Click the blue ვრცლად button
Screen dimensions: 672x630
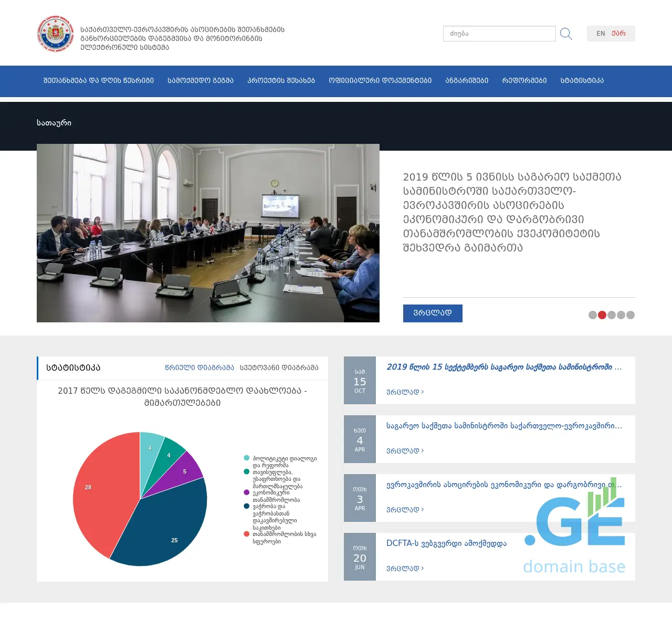[433, 313]
